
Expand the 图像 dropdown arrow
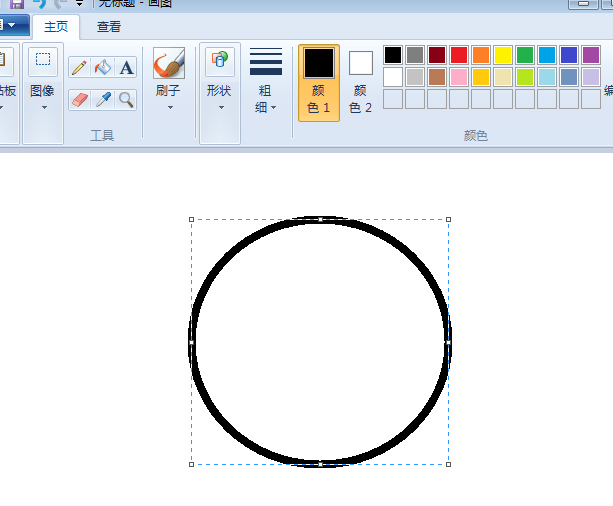point(44,107)
